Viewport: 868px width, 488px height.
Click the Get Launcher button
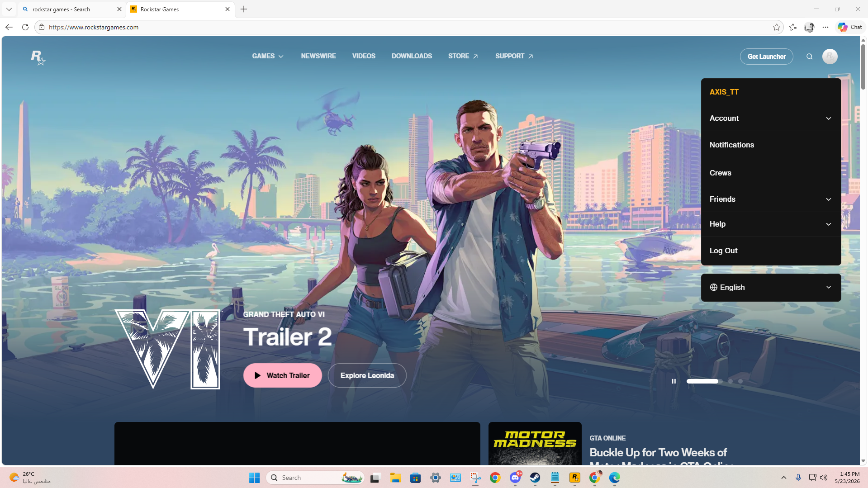tap(767, 57)
